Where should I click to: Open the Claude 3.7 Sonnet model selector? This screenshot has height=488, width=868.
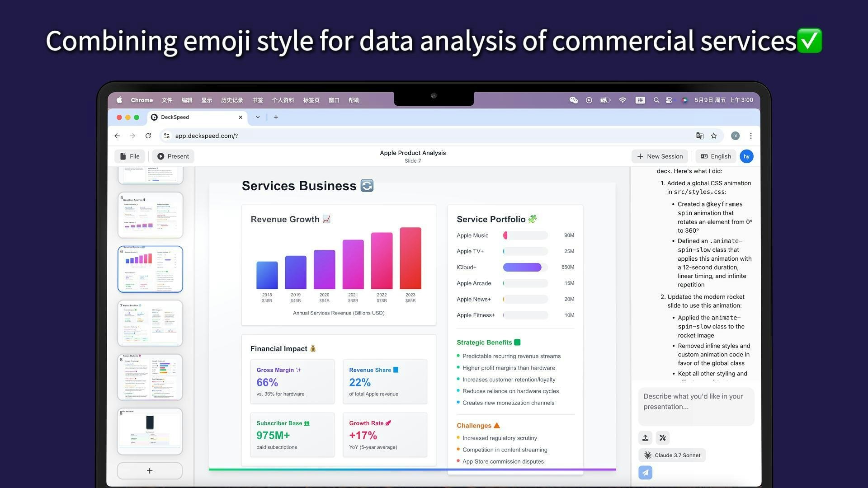(672, 455)
